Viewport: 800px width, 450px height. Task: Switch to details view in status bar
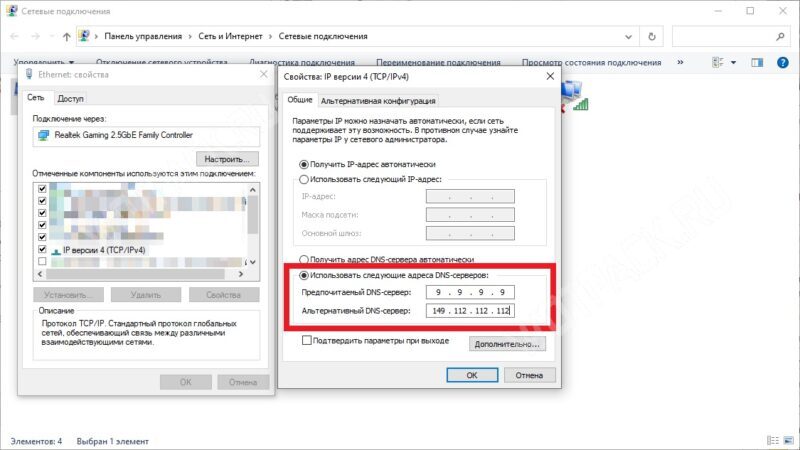772,440
